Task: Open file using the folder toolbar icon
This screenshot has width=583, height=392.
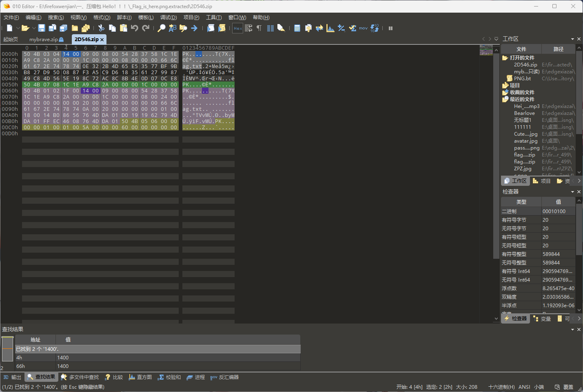Action: tap(25, 28)
